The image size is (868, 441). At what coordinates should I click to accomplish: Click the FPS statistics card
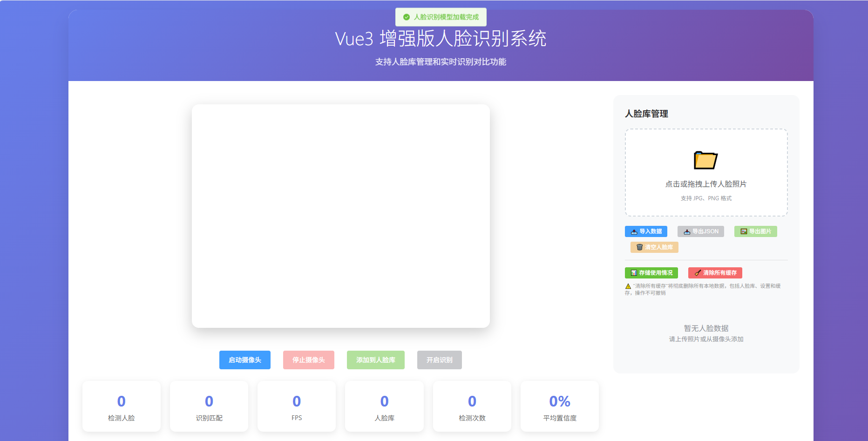pyautogui.click(x=297, y=406)
